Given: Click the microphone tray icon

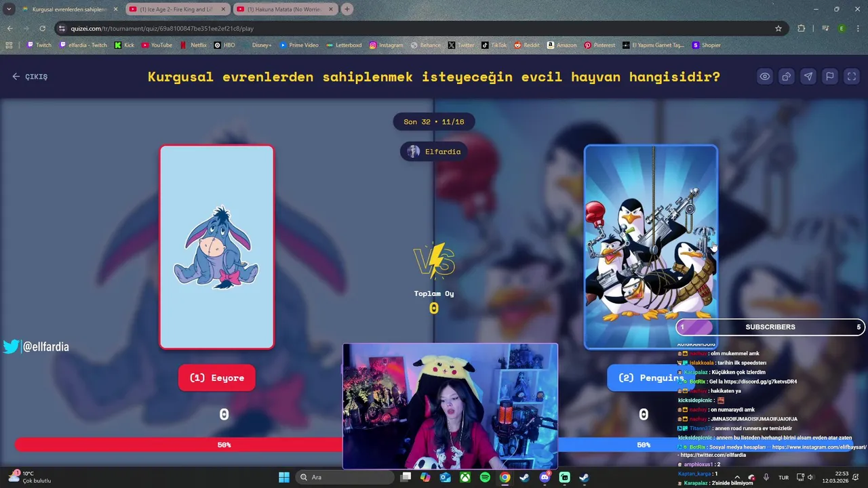Looking at the screenshot, I should pos(766,477).
